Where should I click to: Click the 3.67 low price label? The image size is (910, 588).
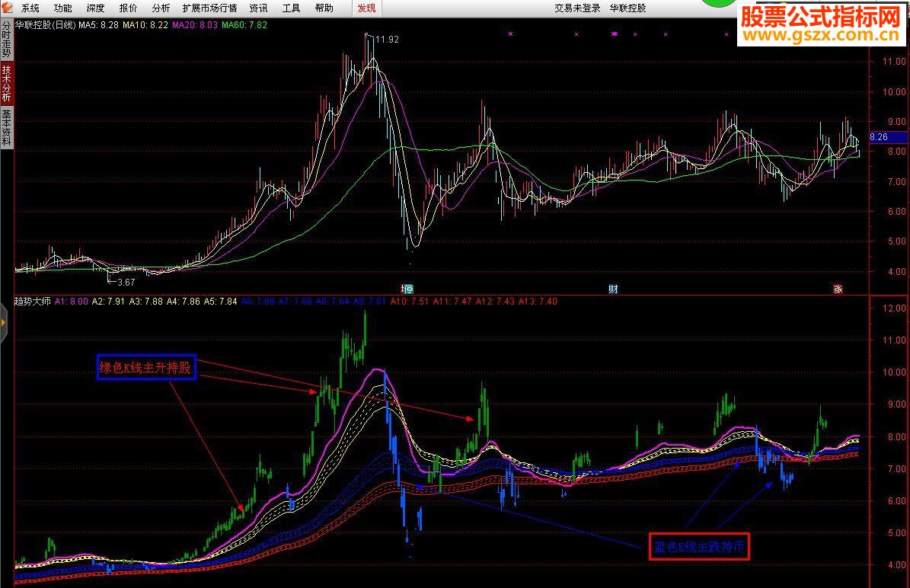pos(126,282)
